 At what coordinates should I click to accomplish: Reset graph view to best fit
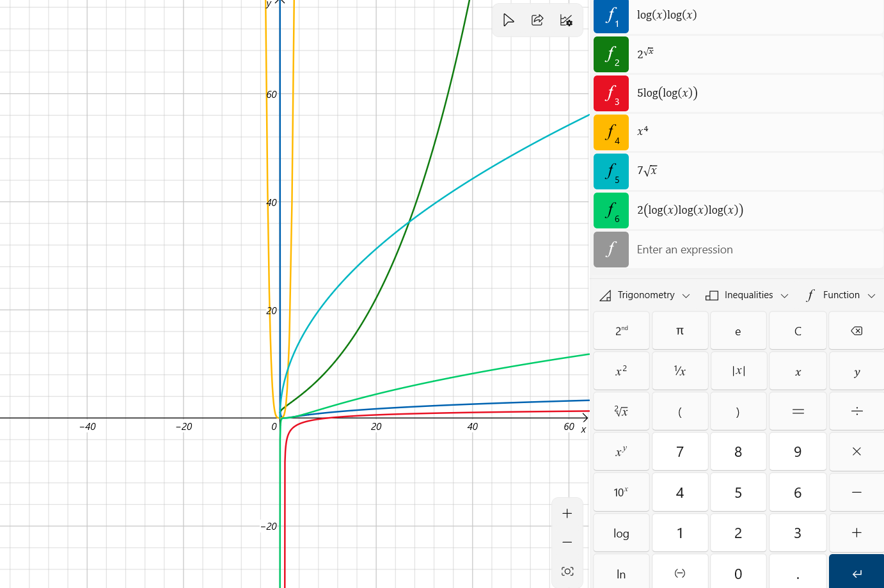click(x=567, y=571)
